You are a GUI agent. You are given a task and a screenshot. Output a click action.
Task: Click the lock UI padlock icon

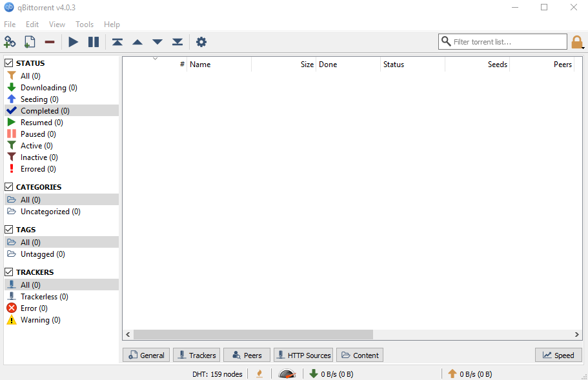577,42
